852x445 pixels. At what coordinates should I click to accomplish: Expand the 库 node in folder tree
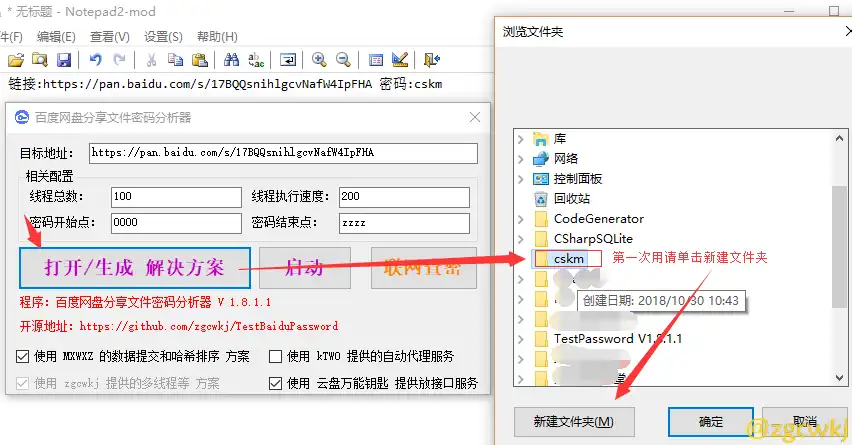point(521,139)
